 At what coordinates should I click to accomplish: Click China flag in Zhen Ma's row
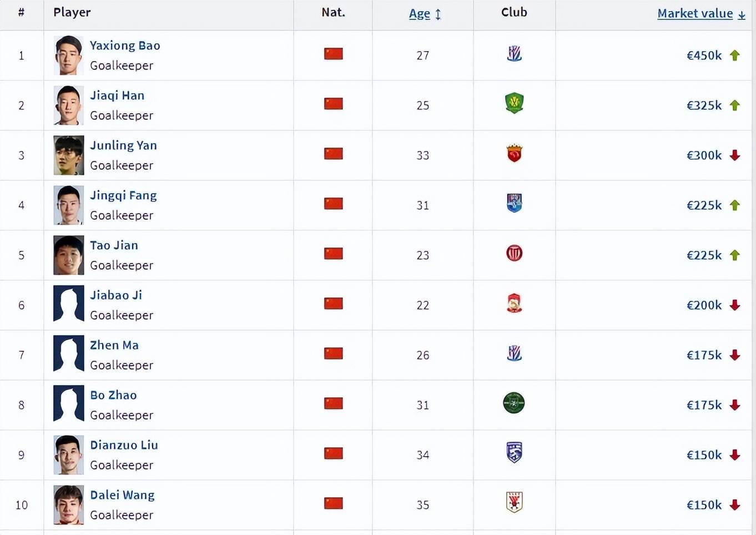tap(333, 354)
